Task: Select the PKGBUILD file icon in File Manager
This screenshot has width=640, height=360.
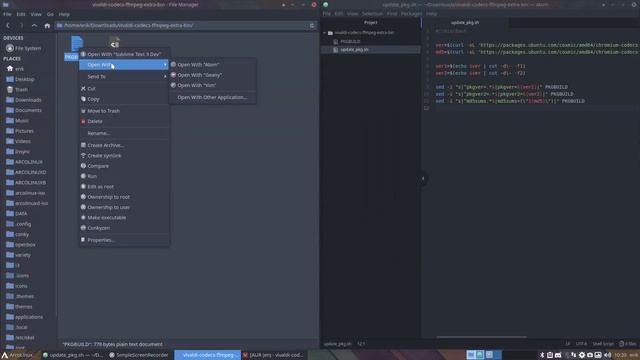Action: click(x=77, y=44)
